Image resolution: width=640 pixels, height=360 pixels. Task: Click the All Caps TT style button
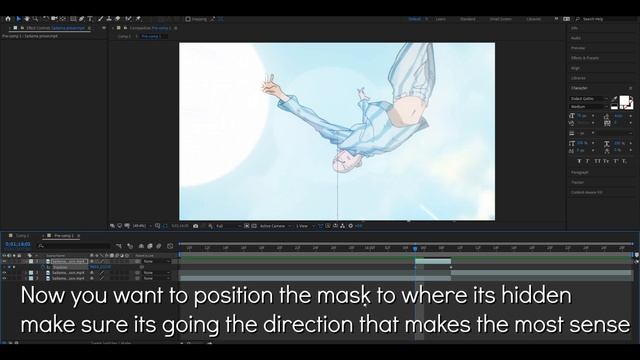(597, 162)
